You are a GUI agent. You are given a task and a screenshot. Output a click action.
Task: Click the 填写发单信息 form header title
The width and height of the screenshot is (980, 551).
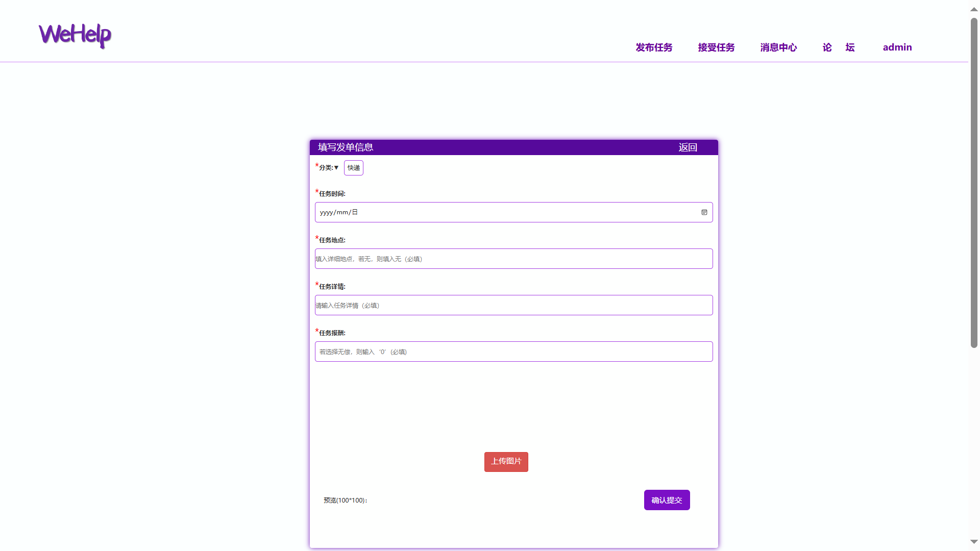(346, 147)
